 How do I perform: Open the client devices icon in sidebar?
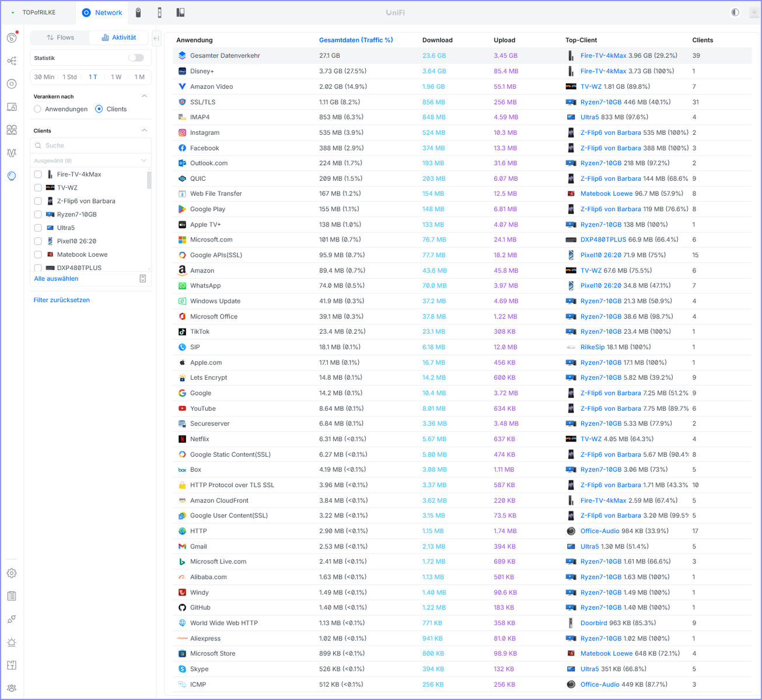coord(12,107)
